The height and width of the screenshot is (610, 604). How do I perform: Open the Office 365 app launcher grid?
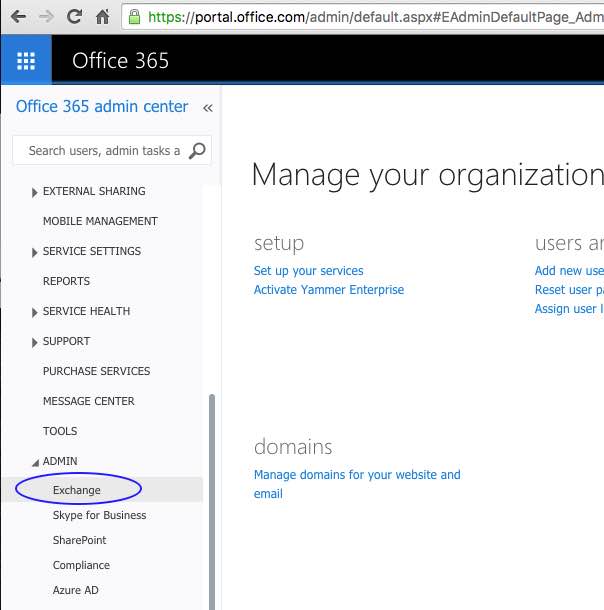point(26,61)
